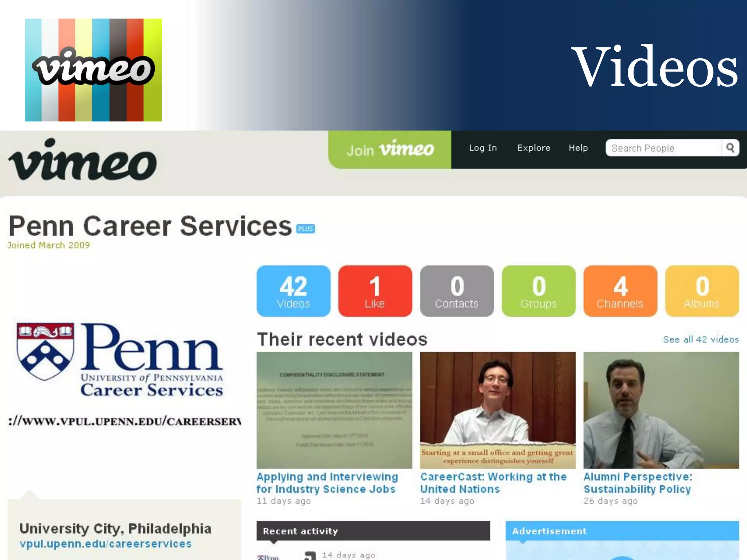
Task: Open the 42 Videos tile
Action: click(x=294, y=291)
